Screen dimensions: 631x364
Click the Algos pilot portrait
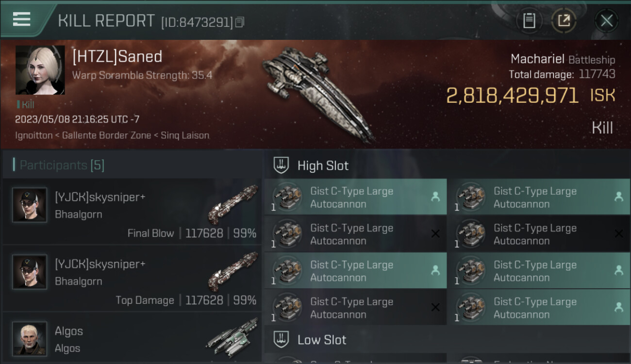[30, 338]
